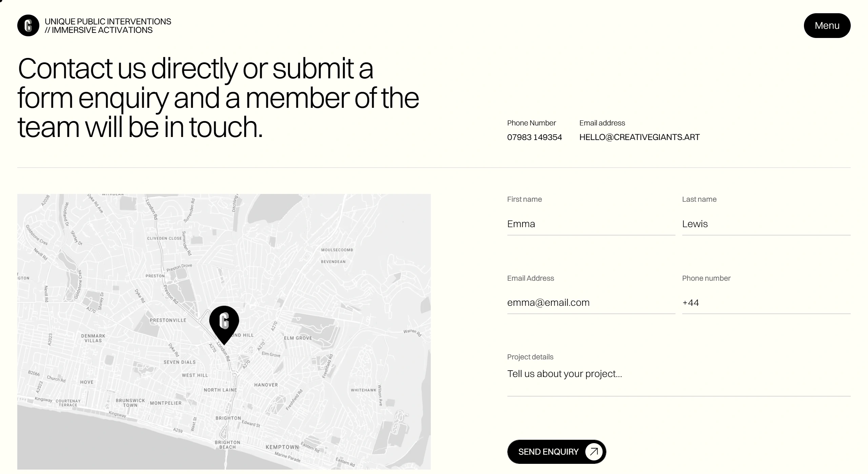Click the Preston label on the map
This screenshot has height=474, width=868.
tap(155, 276)
